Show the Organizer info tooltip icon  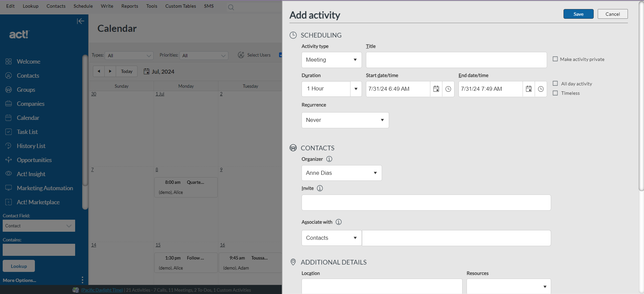click(329, 159)
